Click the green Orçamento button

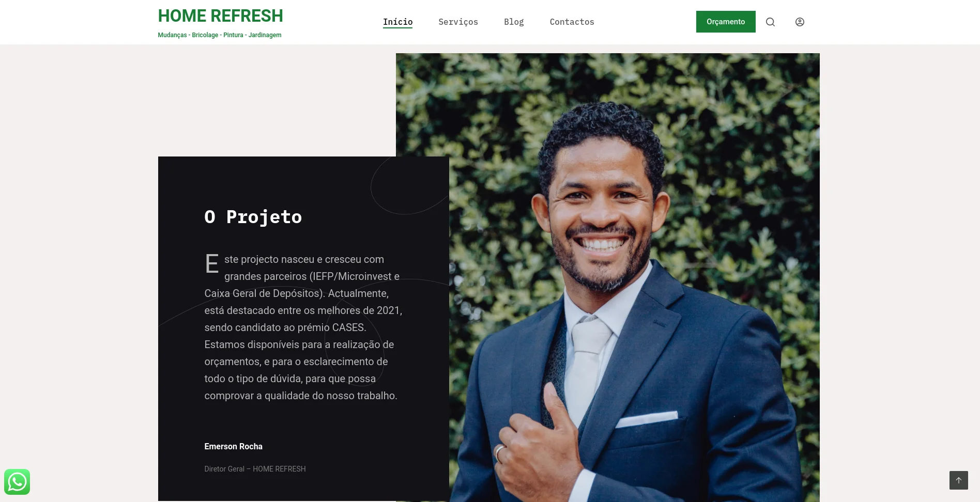pyautogui.click(x=726, y=22)
